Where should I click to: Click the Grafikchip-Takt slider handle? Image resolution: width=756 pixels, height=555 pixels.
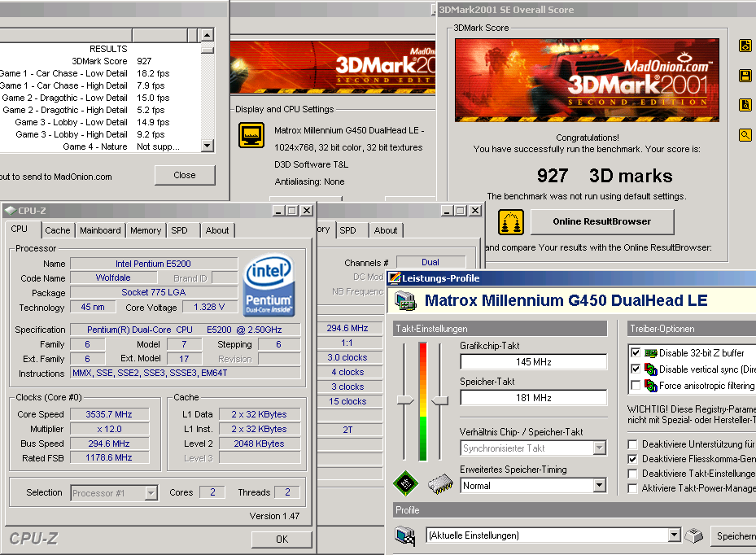tap(405, 400)
